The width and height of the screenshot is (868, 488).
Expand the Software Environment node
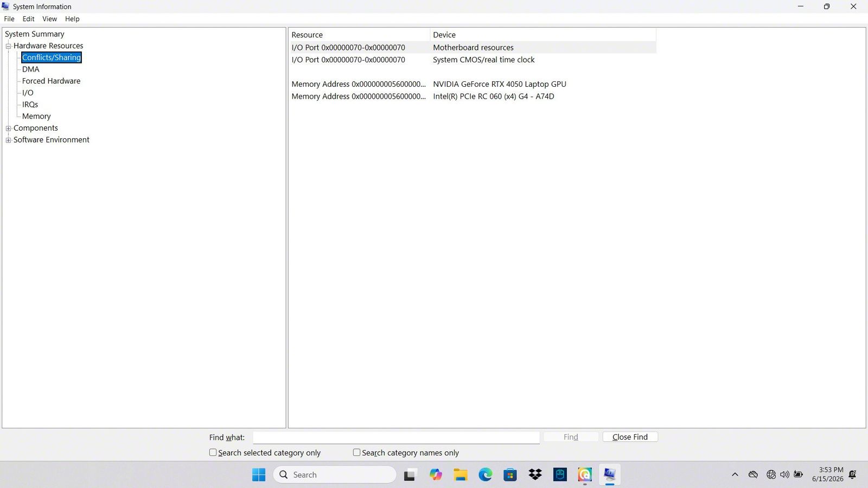point(8,140)
